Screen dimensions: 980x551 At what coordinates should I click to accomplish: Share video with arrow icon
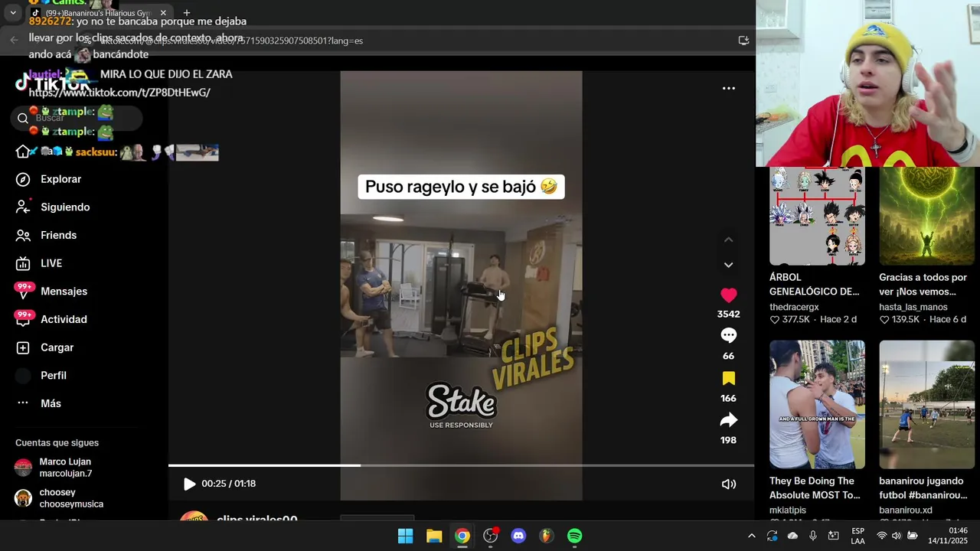(x=728, y=420)
